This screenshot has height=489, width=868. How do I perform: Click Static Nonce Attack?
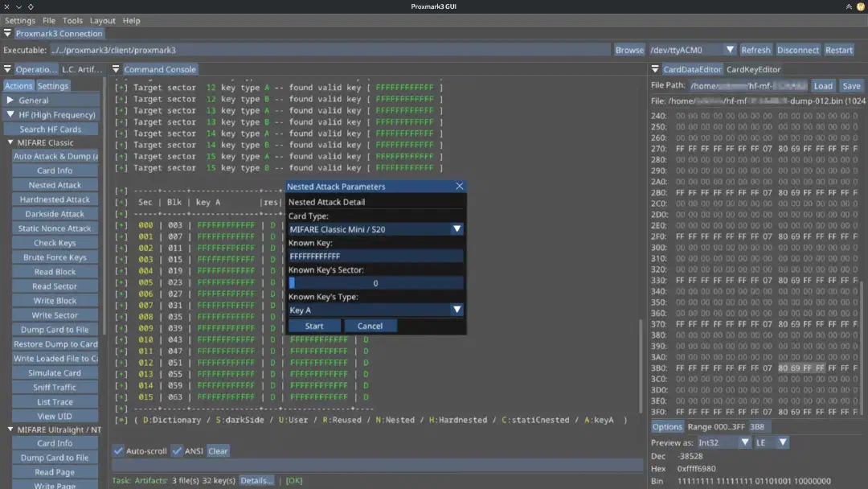click(x=55, y=228)
